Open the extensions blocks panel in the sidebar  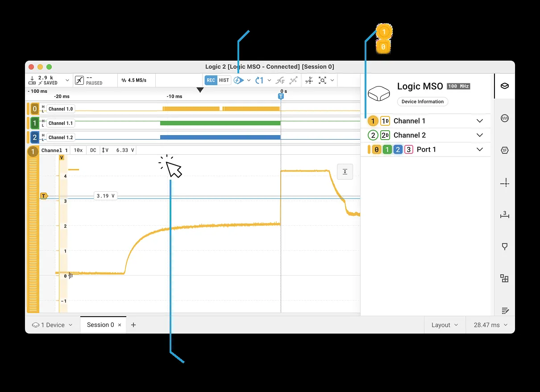click(505, 279)
